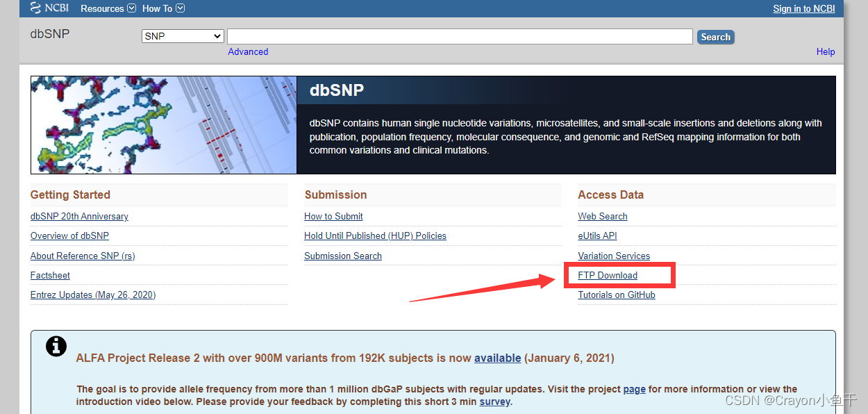Viewport: 868px width, 414px height.
Task: Click the Submission heading
Action: [335, 194]
